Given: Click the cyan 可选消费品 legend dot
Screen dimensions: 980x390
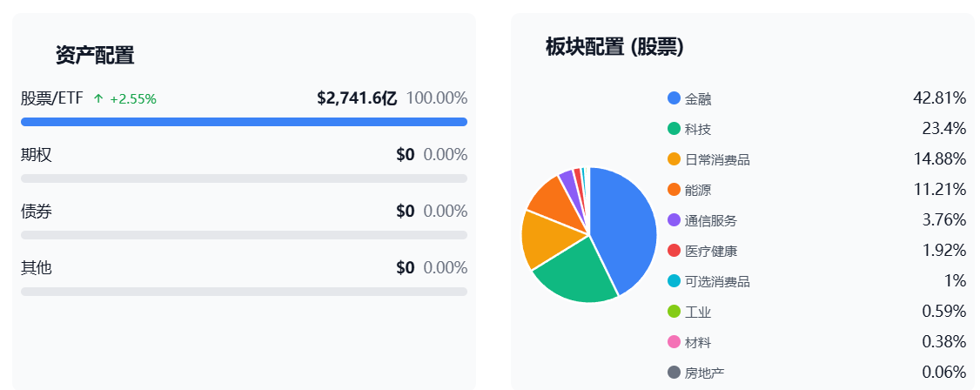Looking at the screenshot, I should click(x=674, y=281).
